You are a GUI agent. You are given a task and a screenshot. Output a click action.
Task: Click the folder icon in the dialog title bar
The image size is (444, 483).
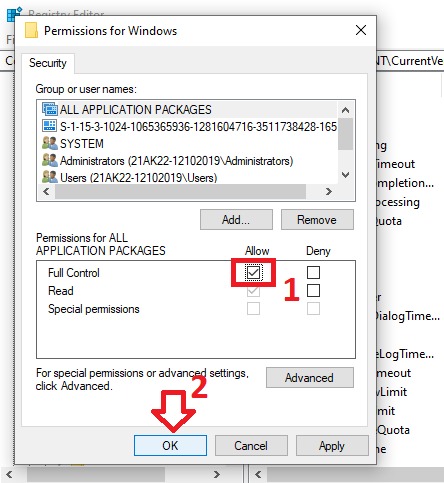(x=31, y=30)
